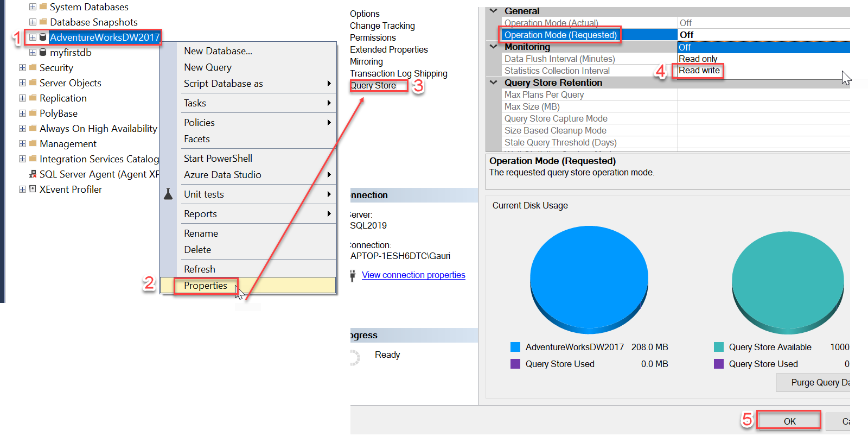Click the plug icon beside View connection properties

coord(353,275)
